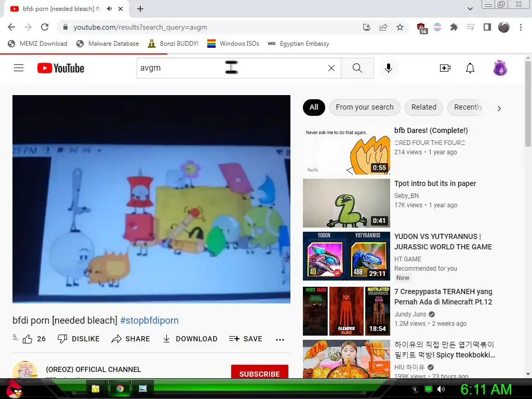Image resolution: width=532 pixels, height=399 pixels.
Task: Select the All filter chip
Action: click(314, 108)
